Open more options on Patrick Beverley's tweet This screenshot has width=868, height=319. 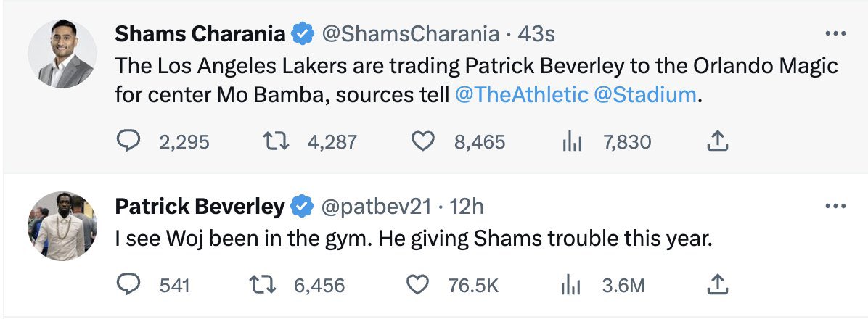point(835,207)
